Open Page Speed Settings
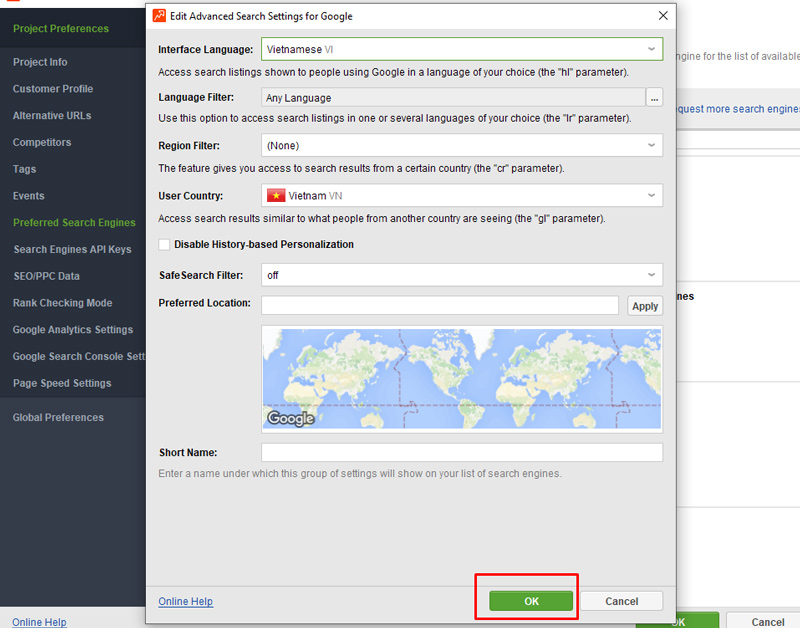The height and width of the screenshot is (628, 800). tap(62, 384)
